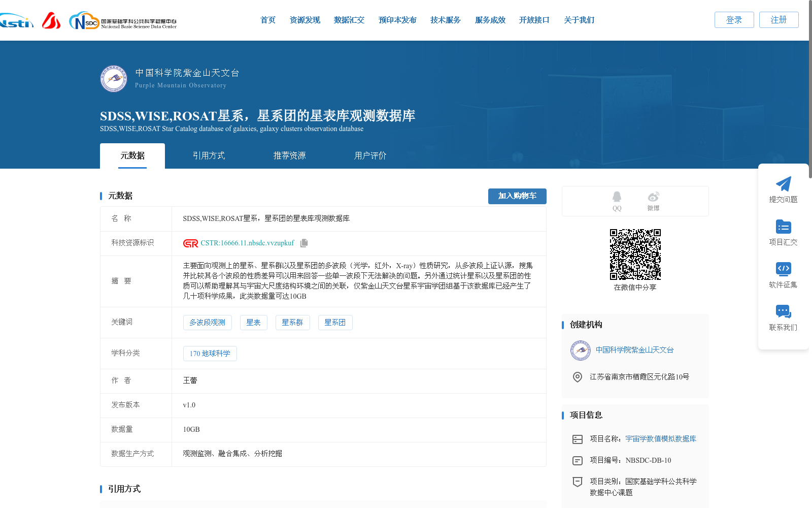Click keyword tag 多波段观测
The image size is (812, 508).
208,323
